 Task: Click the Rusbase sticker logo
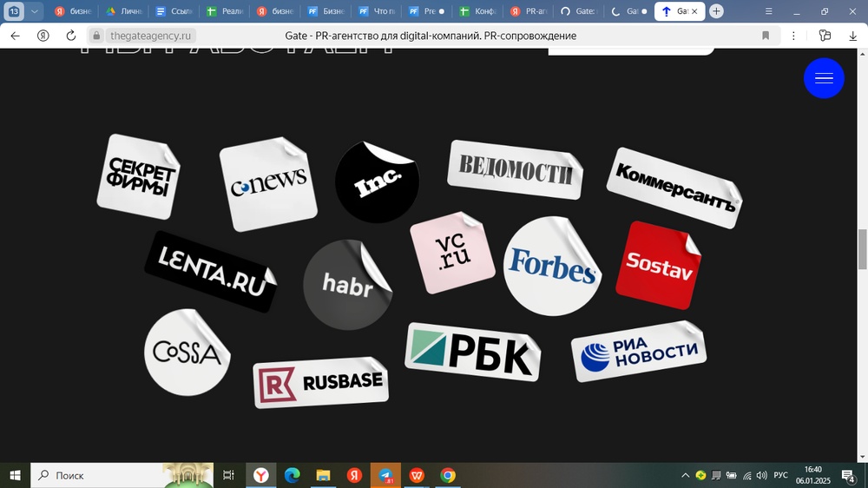(320, 383)
